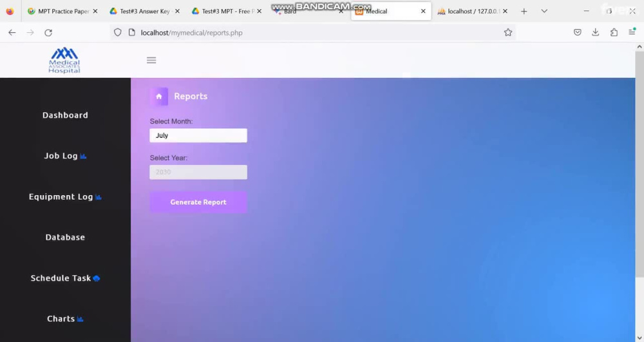Click the home icon beside Reports
Viewport: 644px width, 342px height.
159,97
